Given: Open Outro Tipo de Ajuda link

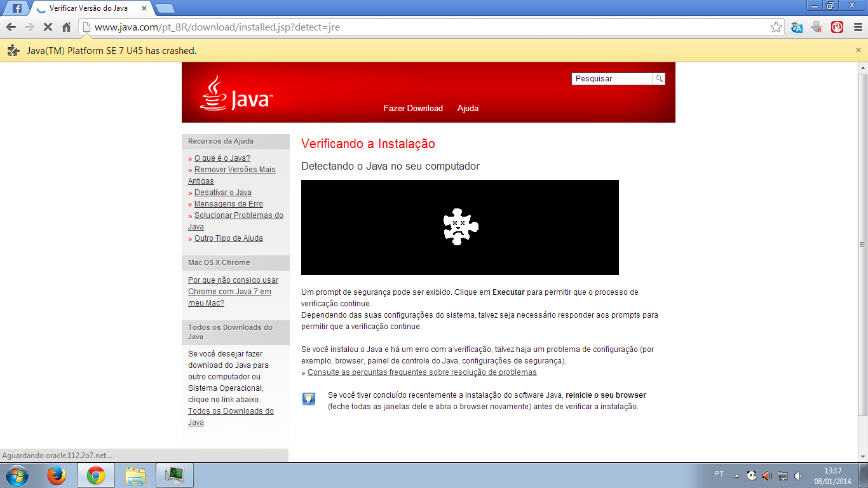Looking at the screenshot, I should click(229, 238).
